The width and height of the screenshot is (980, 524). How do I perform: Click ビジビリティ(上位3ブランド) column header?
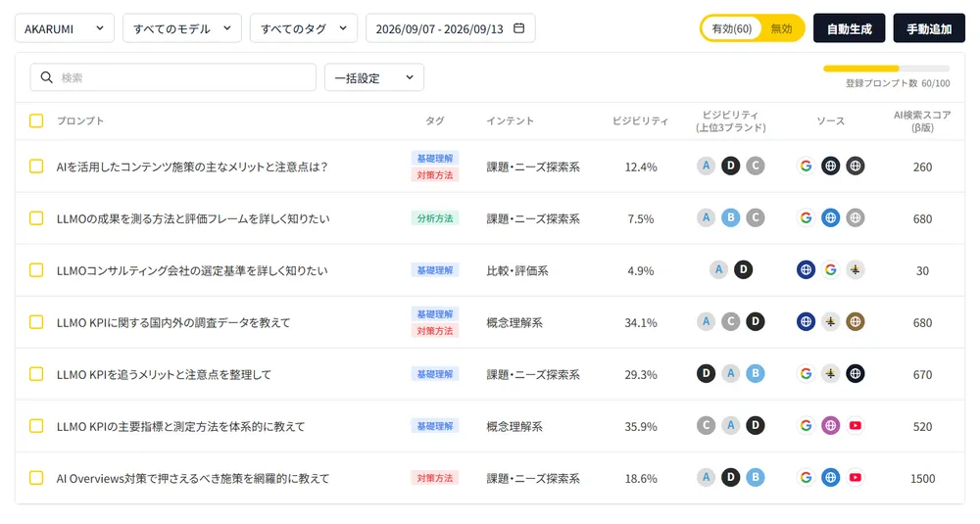pos(731,120)
